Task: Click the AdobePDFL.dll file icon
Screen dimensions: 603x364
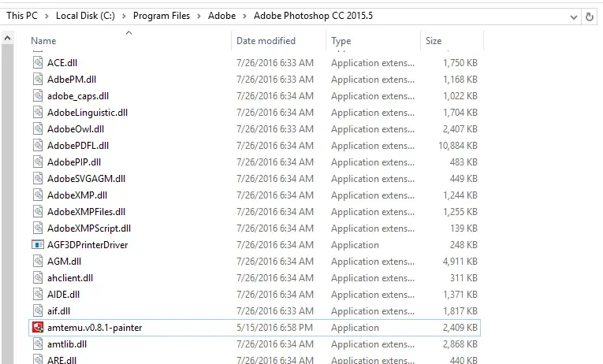Action: tap(38, 145)
